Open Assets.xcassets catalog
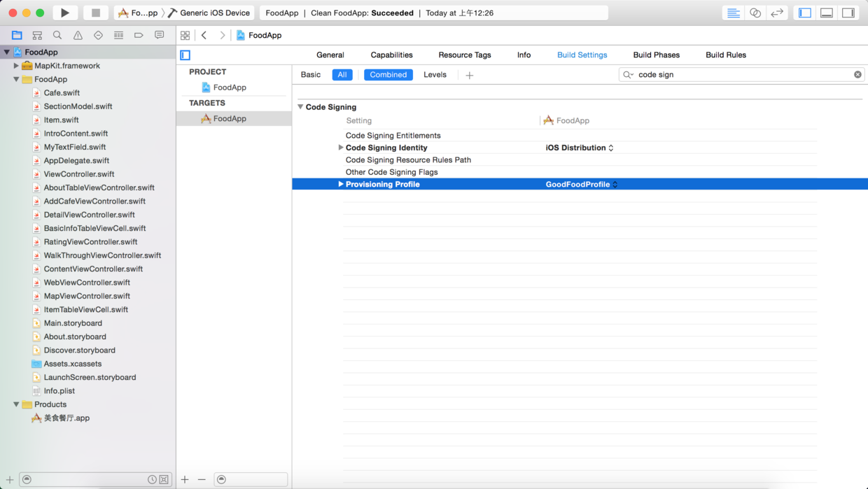 [72, 364]
